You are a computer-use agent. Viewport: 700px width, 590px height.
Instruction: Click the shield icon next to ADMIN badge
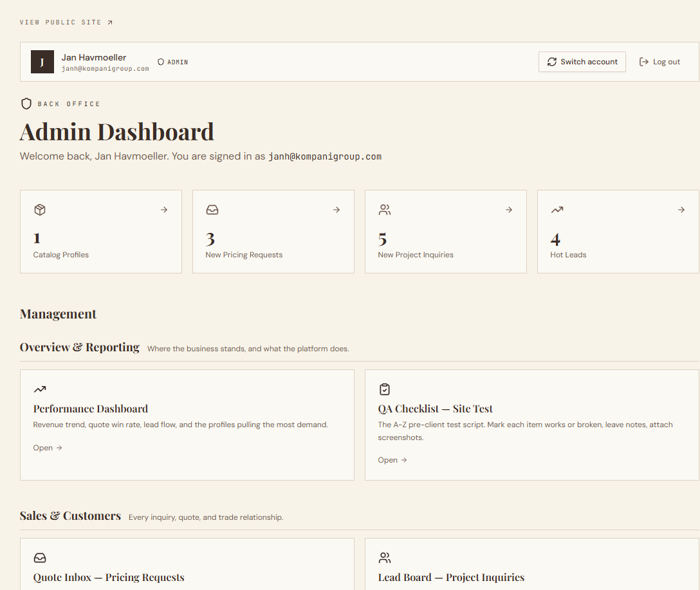coord(161,62)
